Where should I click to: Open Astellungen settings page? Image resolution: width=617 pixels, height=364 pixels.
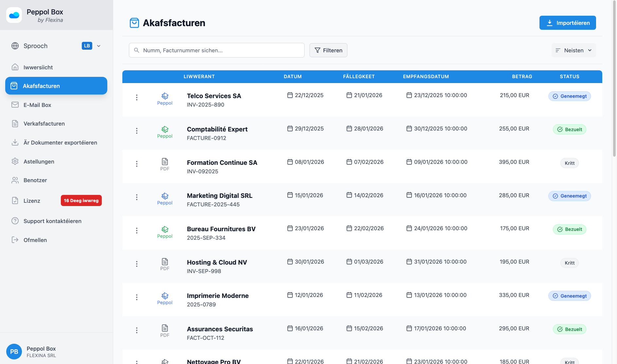[39, 162]
